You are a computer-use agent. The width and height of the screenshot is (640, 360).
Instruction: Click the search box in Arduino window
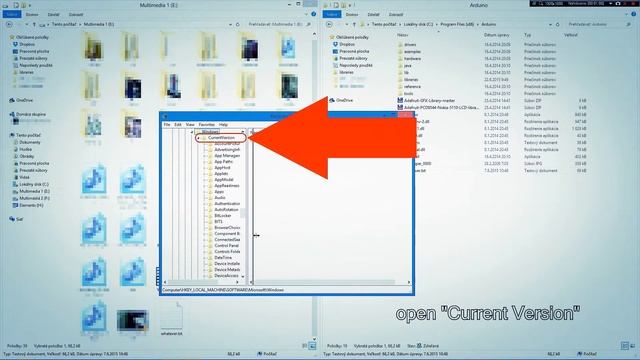598,24
